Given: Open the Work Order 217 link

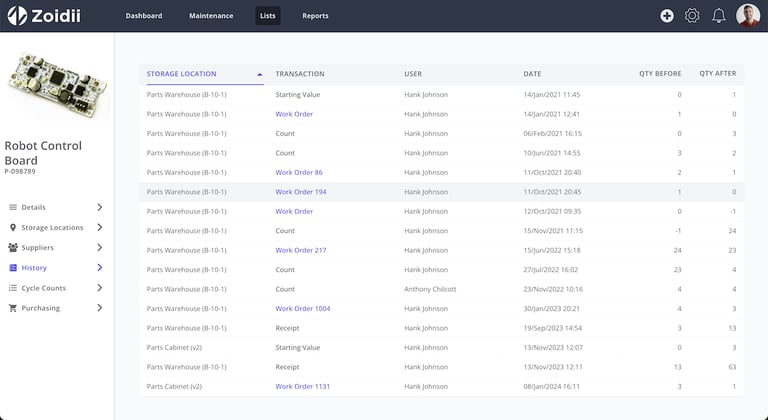Looking at the screenshot, I should 301,250.
